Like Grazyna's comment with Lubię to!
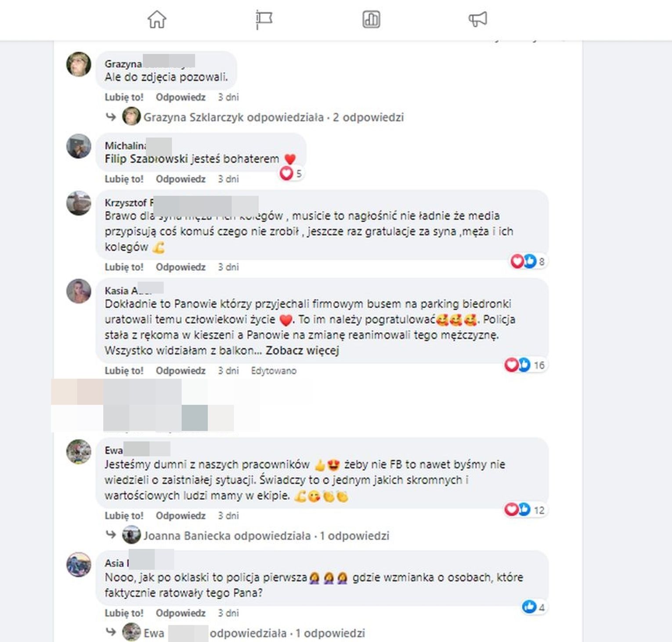This screenshot has width=672, height=642. (124, 97)
